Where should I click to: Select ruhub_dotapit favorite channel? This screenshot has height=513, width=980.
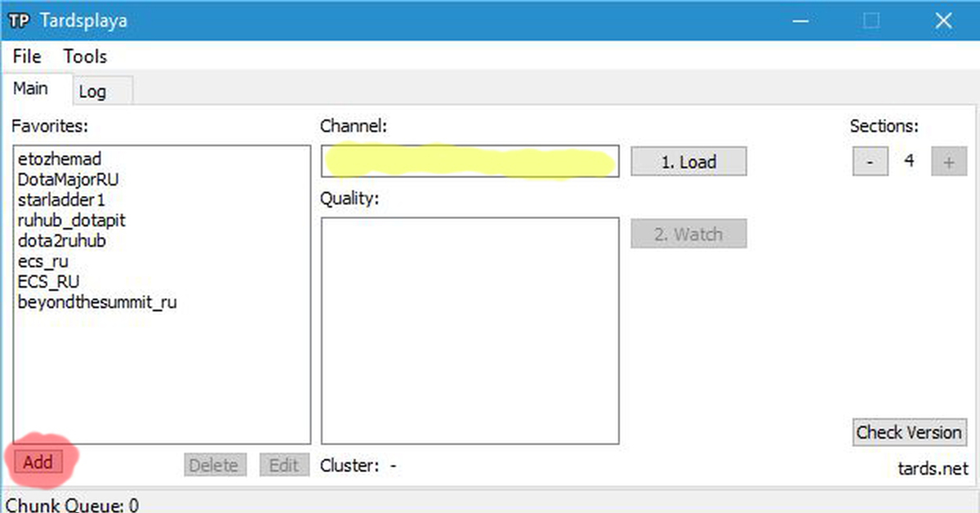[72, 221]
